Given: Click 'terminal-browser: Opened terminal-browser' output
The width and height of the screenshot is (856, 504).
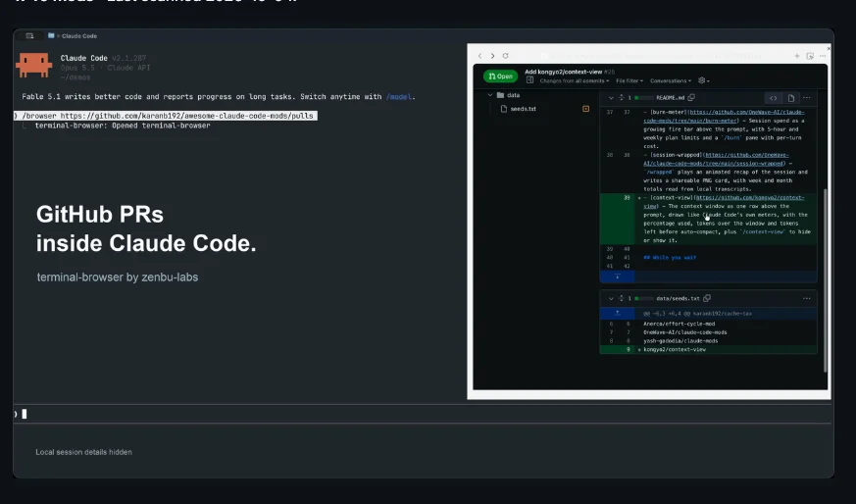Looking at the screenshot, I should (x=123, y=126).
